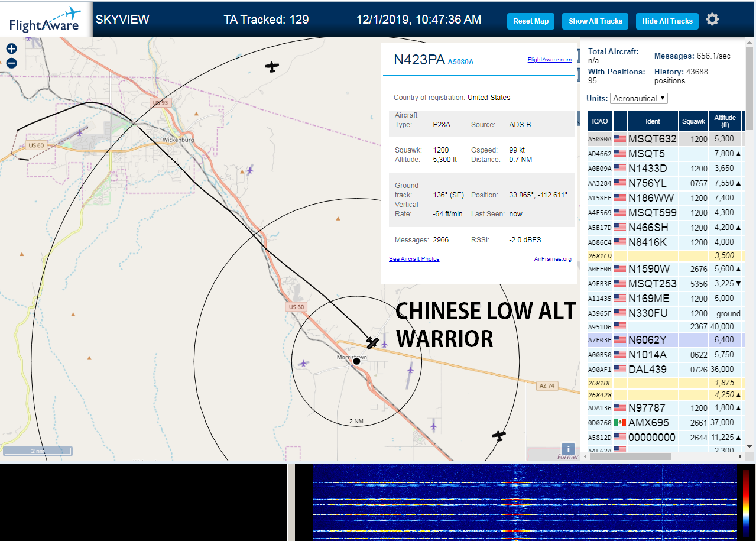Open the See Aircraft Photos link
The width and height of the screenshot is (756, 541).
pyautogui.click(x=414, y=259)
